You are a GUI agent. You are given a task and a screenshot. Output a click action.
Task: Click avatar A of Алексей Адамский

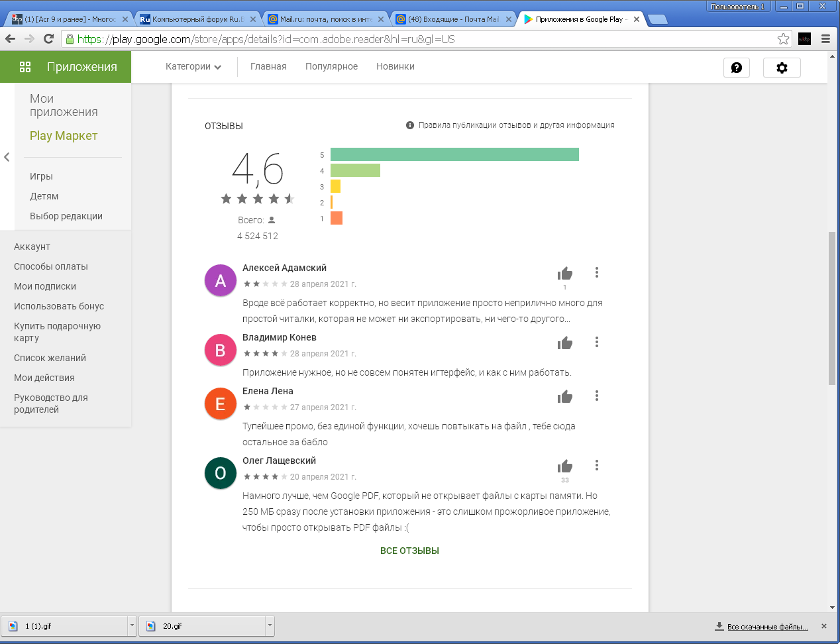coord(221,280)
